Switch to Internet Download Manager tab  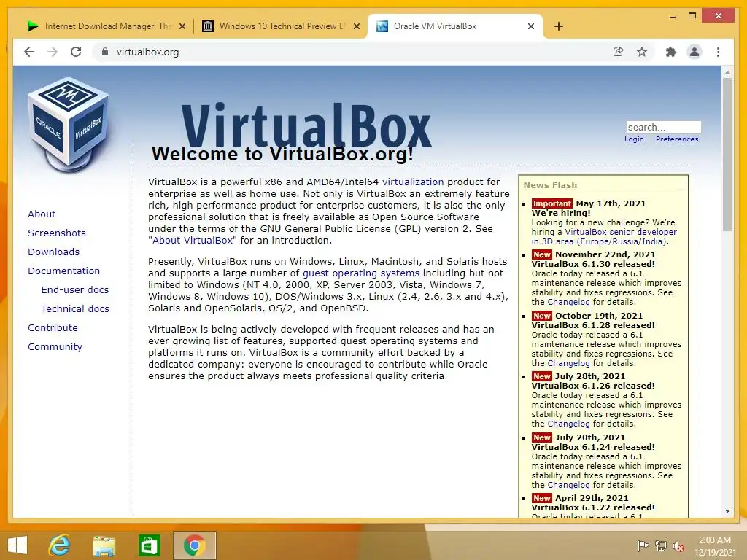pos(106,26)
